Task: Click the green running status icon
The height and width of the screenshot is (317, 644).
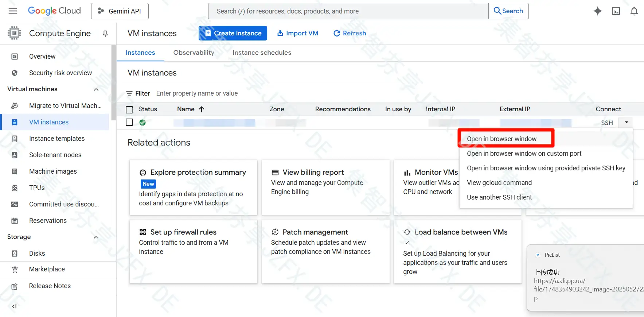Action: pos(143,123)
